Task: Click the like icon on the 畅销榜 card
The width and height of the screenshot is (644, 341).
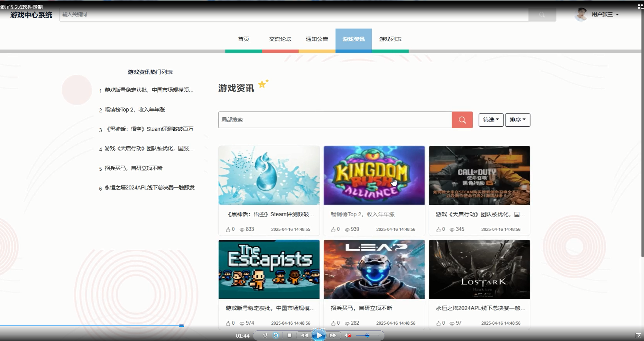Action: pyautogui.click(x=333, y=229)
